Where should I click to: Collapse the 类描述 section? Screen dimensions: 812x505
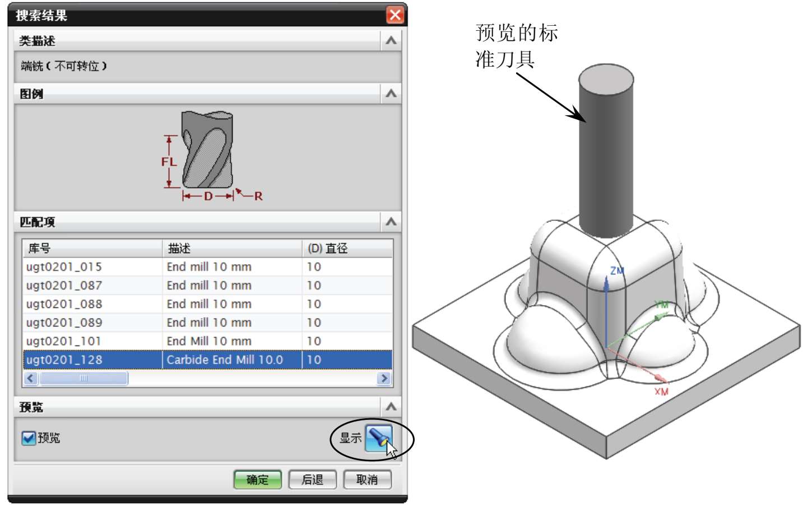391,41
